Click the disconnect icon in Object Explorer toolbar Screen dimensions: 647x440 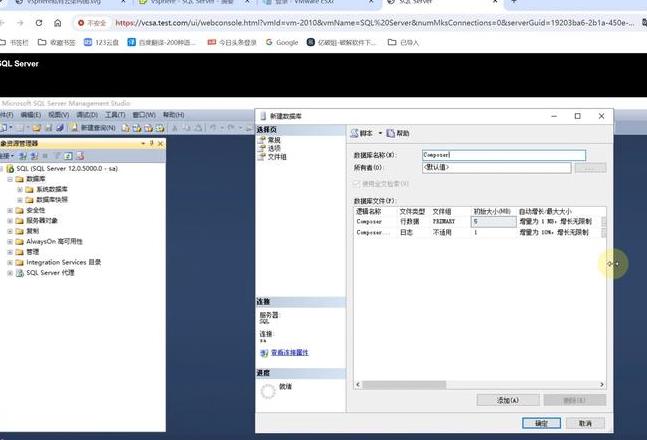pyautogui.click(x=34, y=156)
